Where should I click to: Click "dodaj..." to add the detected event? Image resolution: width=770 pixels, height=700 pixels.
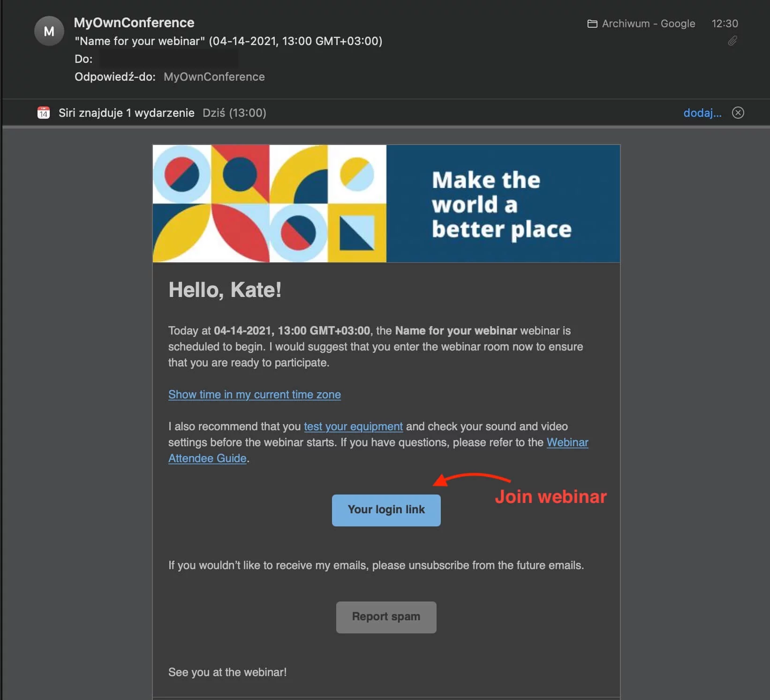pyautogui.click(x=702, y=113)
